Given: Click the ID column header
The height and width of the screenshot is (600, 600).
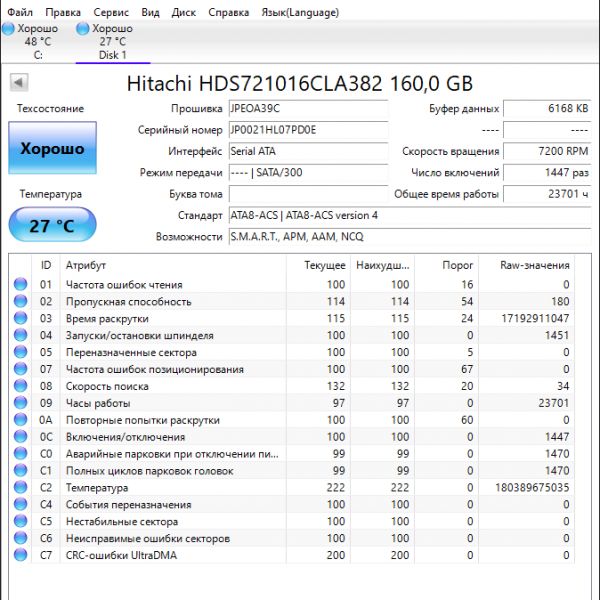Looking at the screenshot, I should pos(46,265).
